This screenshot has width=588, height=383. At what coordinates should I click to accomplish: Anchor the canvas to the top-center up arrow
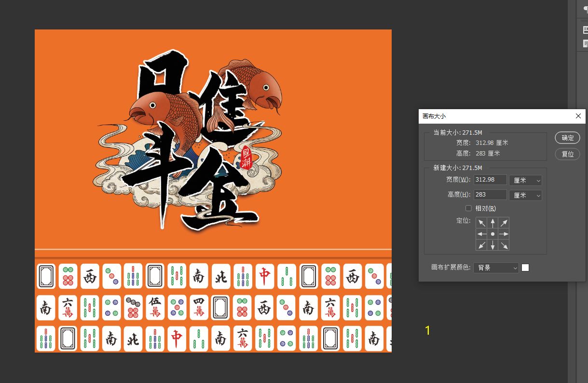tap(492, 223)
